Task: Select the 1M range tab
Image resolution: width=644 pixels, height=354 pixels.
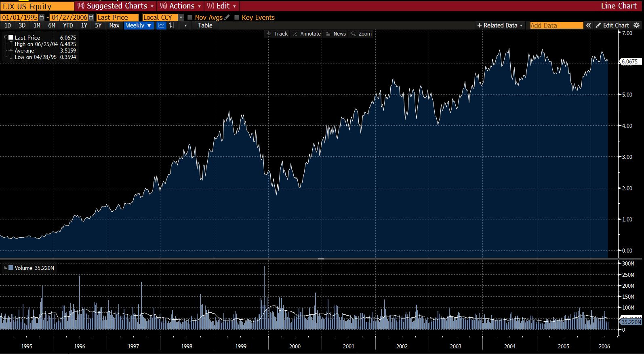Action: (37, 25)
